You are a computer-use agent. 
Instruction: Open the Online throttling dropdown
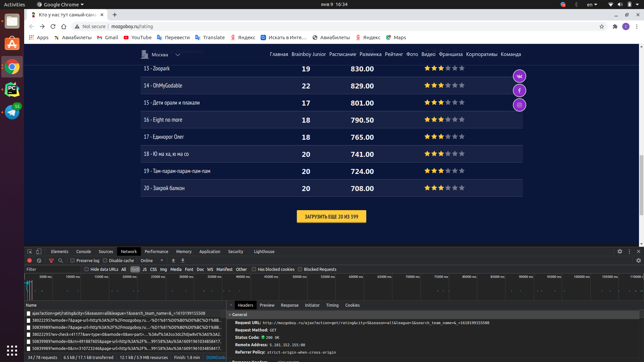pyautogui.click(x=152, y=260)
